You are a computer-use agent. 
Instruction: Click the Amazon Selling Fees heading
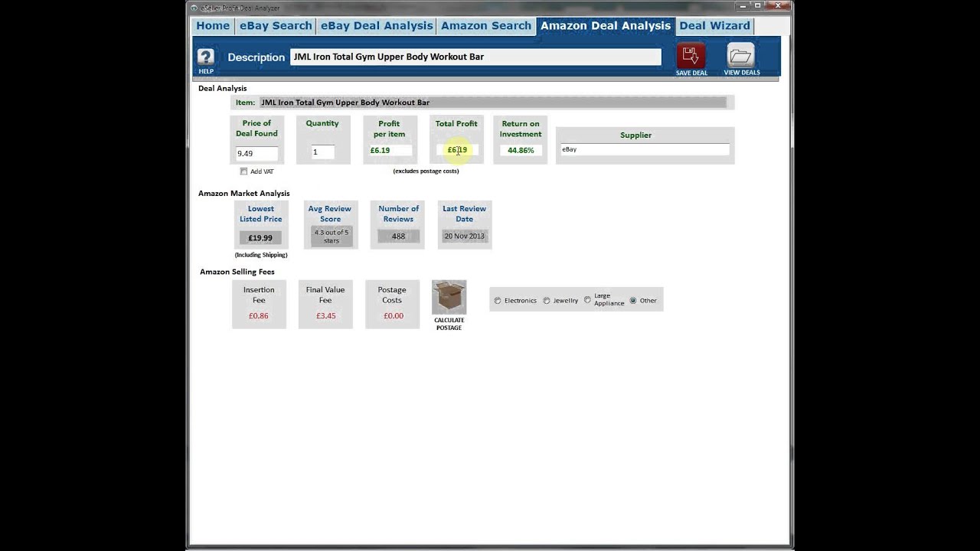pos(237,272)
